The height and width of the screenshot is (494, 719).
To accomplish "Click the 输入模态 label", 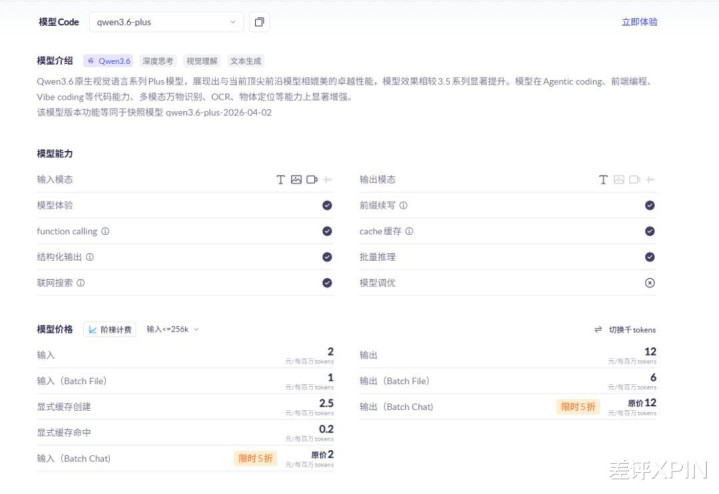I will (x=55, y=179).
